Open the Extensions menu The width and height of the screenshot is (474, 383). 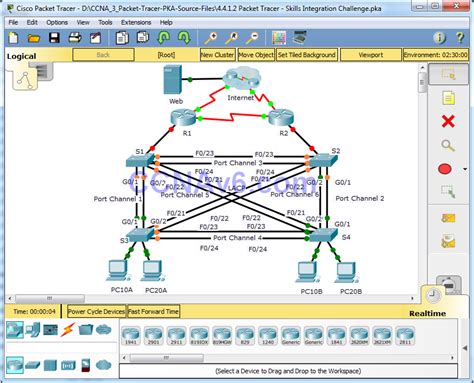[x=136, y=22]
